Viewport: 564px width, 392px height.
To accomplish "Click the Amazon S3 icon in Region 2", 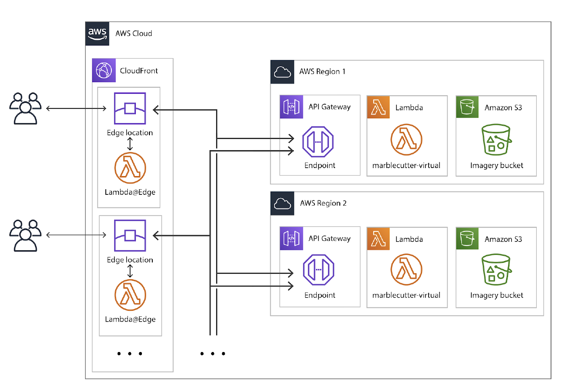I will [x=467, y=239].
